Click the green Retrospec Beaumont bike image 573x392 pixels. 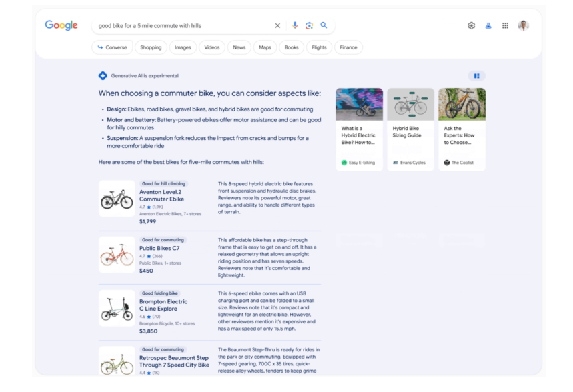point(117,361)
